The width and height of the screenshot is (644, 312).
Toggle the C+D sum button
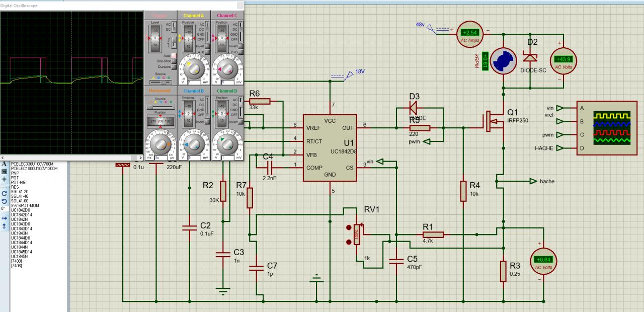click(x=240, y=52)
